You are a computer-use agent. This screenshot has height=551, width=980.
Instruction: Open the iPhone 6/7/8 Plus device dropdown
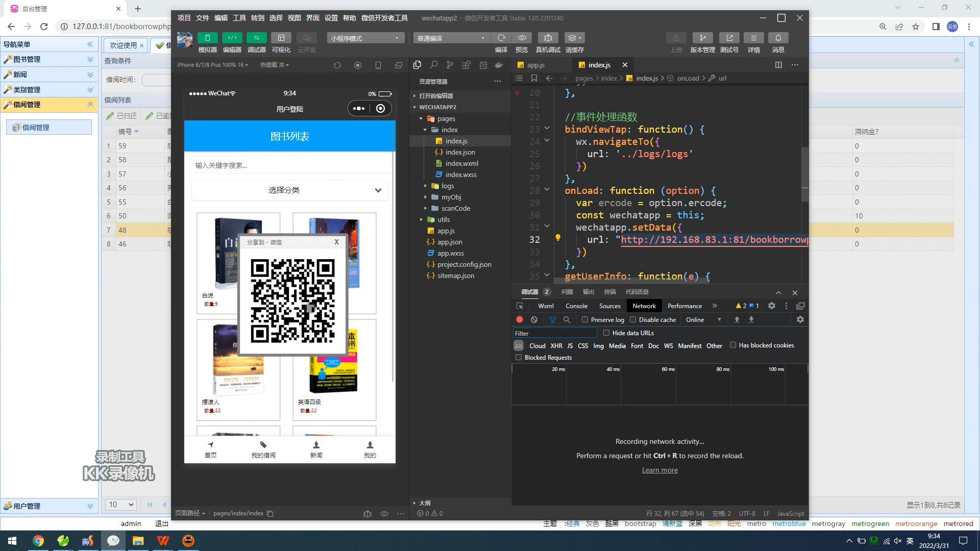click(x=212, y=65)
